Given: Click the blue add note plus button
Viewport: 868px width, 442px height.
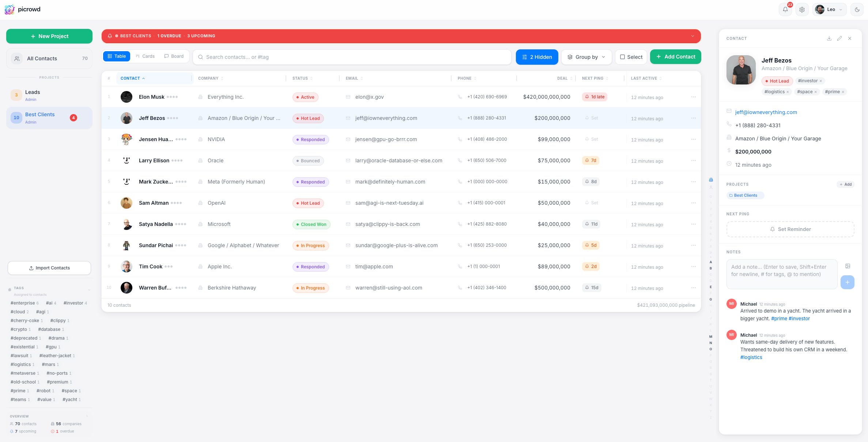Looking at the screenshot, I should (x=847, y=282).
